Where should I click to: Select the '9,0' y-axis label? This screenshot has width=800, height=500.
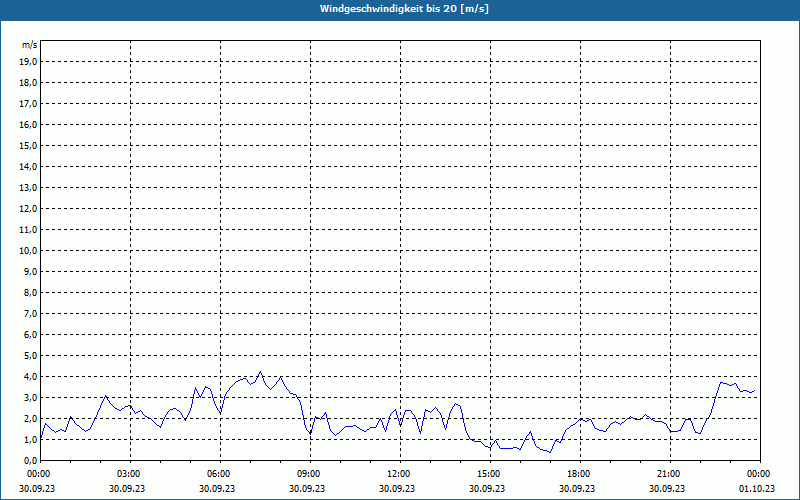click(x=31, y=271)
